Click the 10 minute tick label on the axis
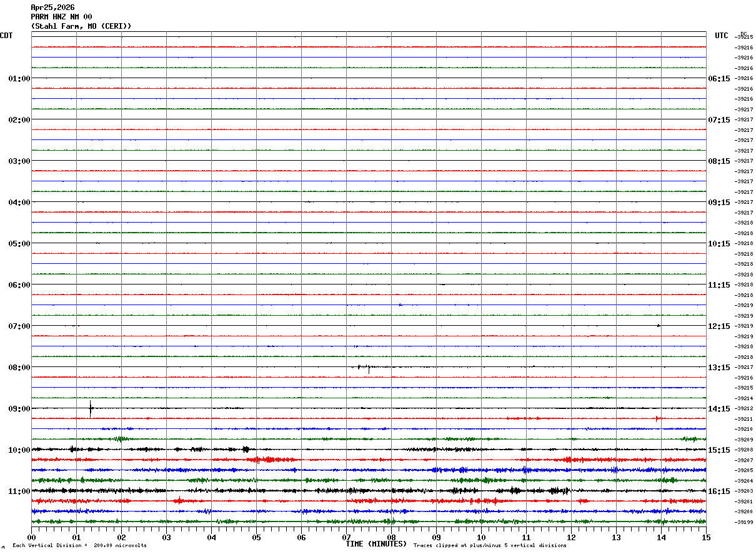Image resolution: width=756 pixels, height=554 pixels. (x=481, y=537)
